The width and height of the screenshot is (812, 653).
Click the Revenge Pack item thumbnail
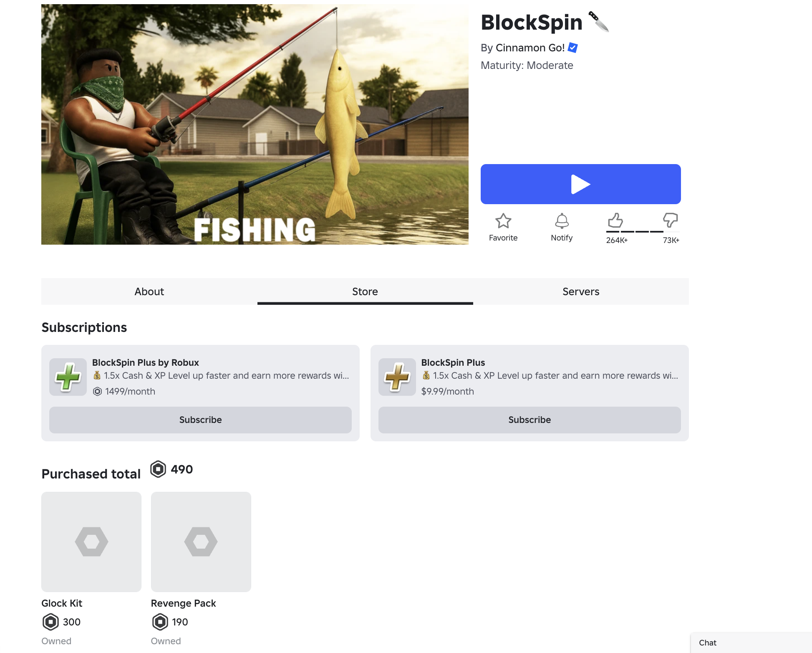(x=201, y=542)
